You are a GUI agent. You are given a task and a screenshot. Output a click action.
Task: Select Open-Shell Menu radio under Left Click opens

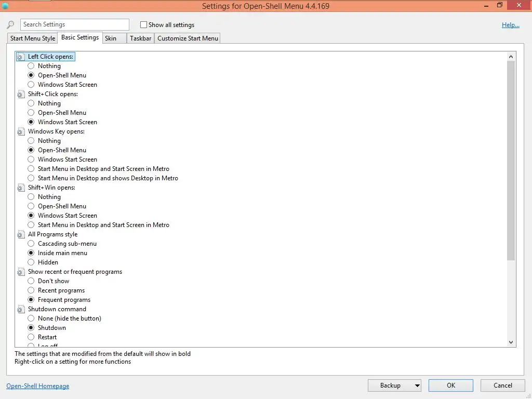coord(31,75)
